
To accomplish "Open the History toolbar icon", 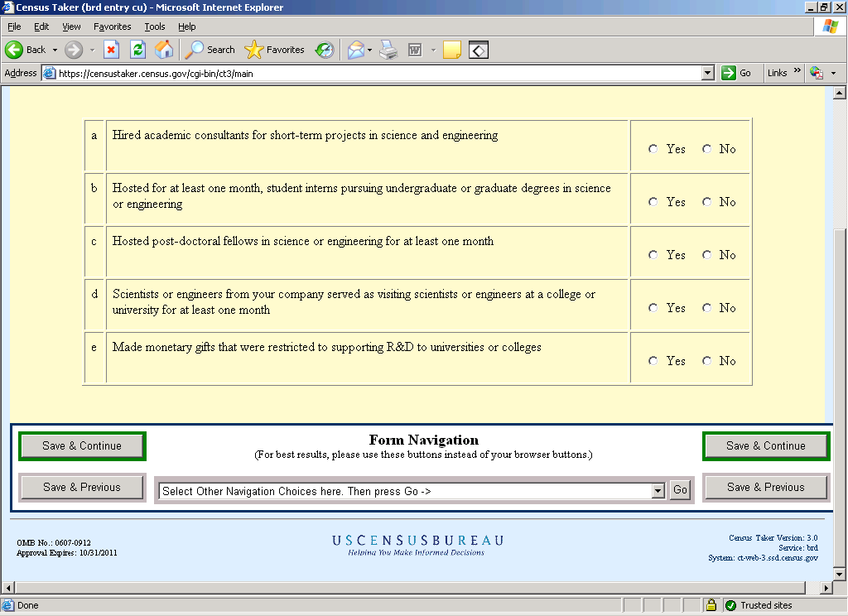I will click(x=325, y=50).
